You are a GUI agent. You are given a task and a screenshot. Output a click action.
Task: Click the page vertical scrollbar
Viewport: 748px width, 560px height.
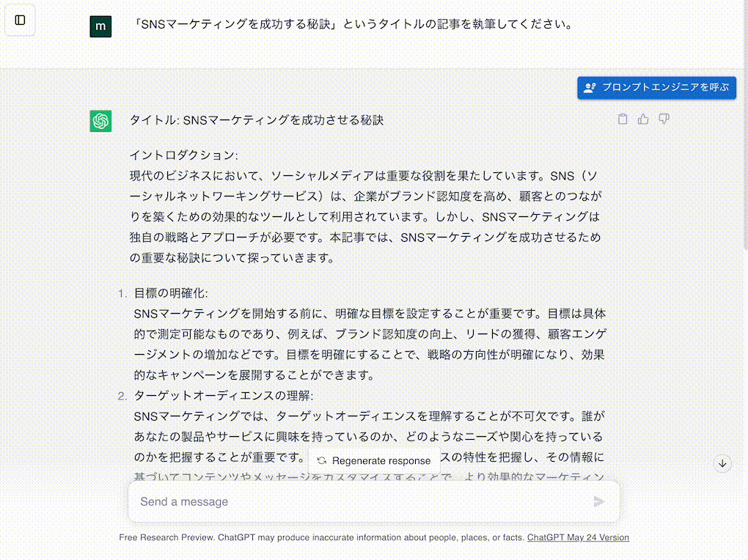[744, 124]
